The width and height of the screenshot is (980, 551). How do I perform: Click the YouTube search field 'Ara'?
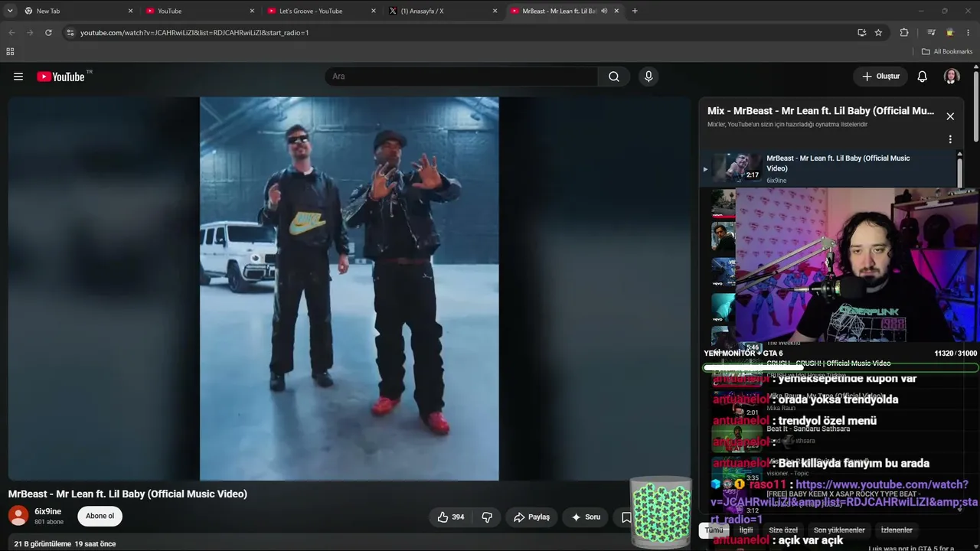[x=461, y=77]
